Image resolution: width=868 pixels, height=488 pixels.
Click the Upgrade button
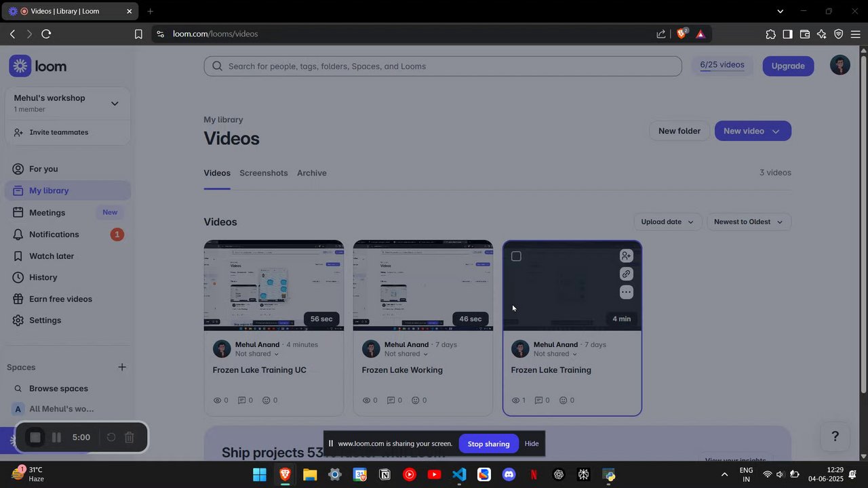coord(788,66)
